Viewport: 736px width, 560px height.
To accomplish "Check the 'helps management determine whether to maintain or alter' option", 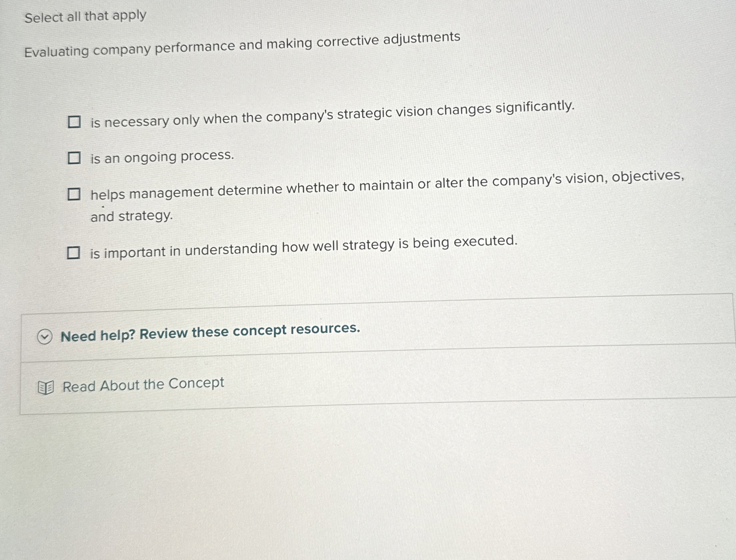I will [x=75, y=194].
